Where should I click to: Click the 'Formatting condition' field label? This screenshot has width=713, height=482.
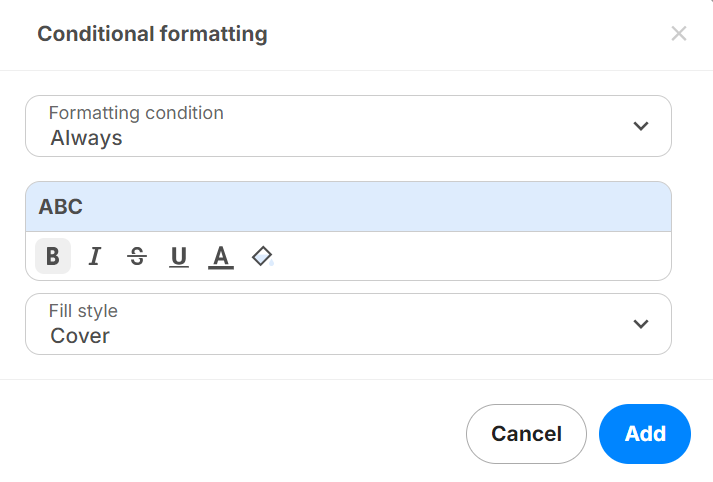pyautogui.click(x=136, y=113)
